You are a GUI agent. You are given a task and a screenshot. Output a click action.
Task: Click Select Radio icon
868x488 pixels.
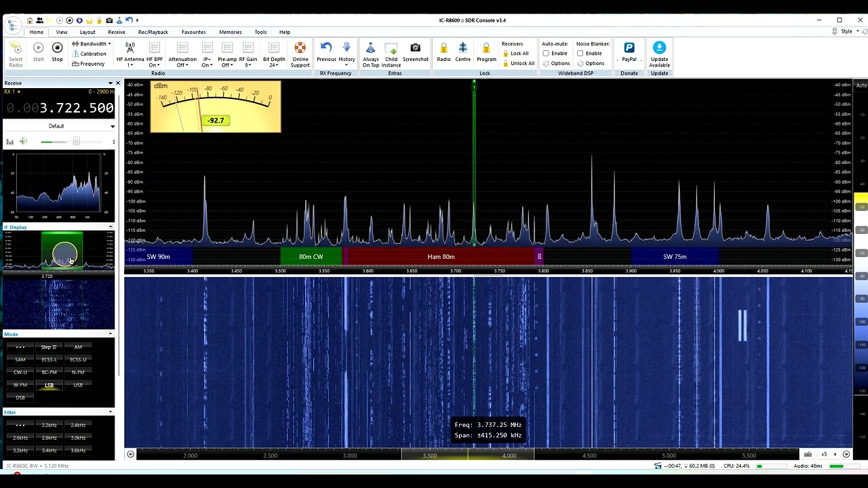tap(16, 54)
